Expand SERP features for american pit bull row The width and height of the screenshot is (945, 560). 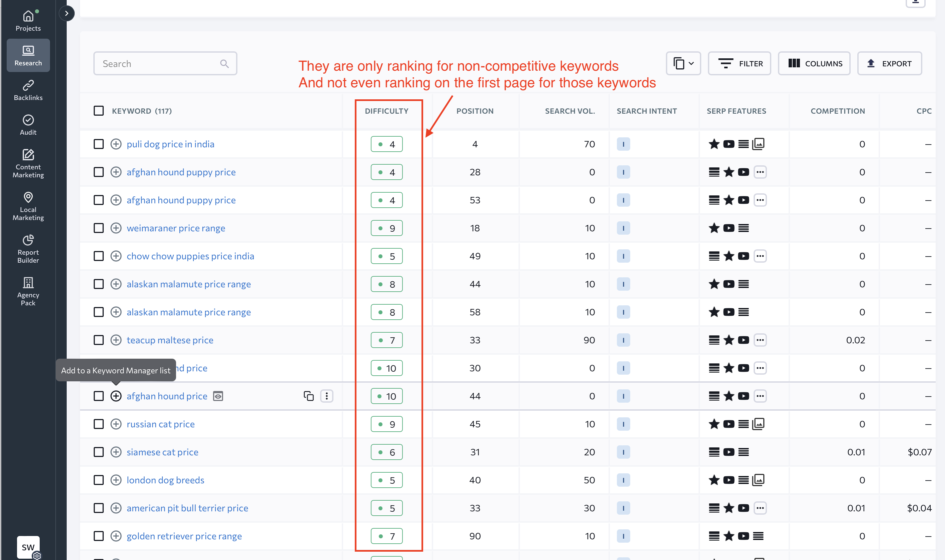tap(760, 508)
